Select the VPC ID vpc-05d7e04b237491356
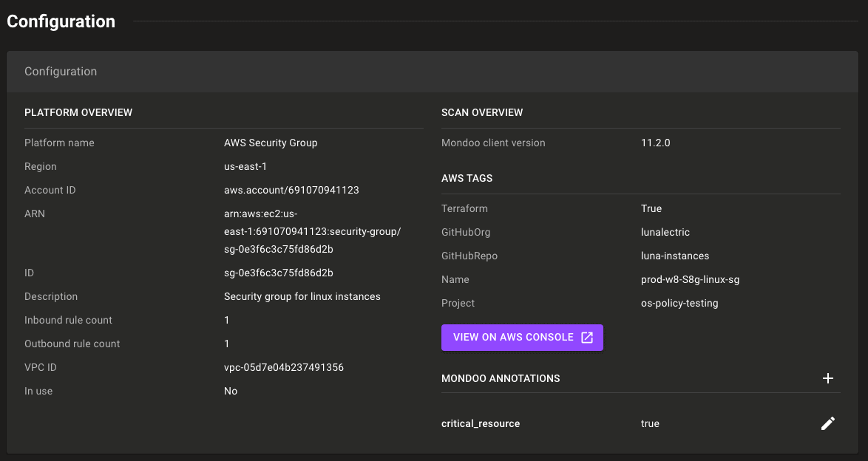 pos(284,367)
